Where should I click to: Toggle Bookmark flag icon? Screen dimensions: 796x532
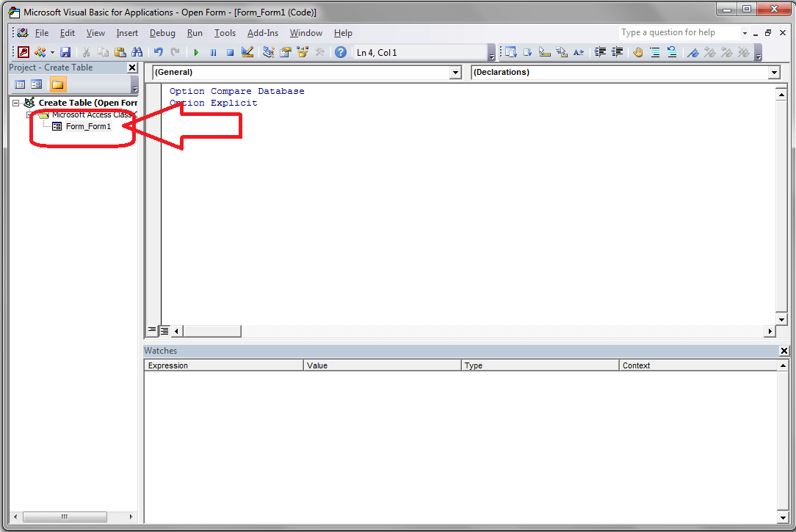[693, 51]
